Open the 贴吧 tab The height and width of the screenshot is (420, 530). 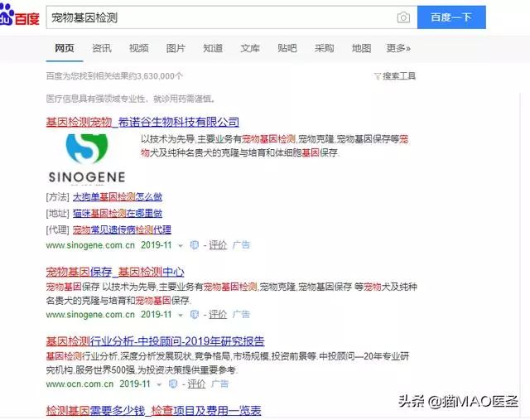tap(287, 48)
